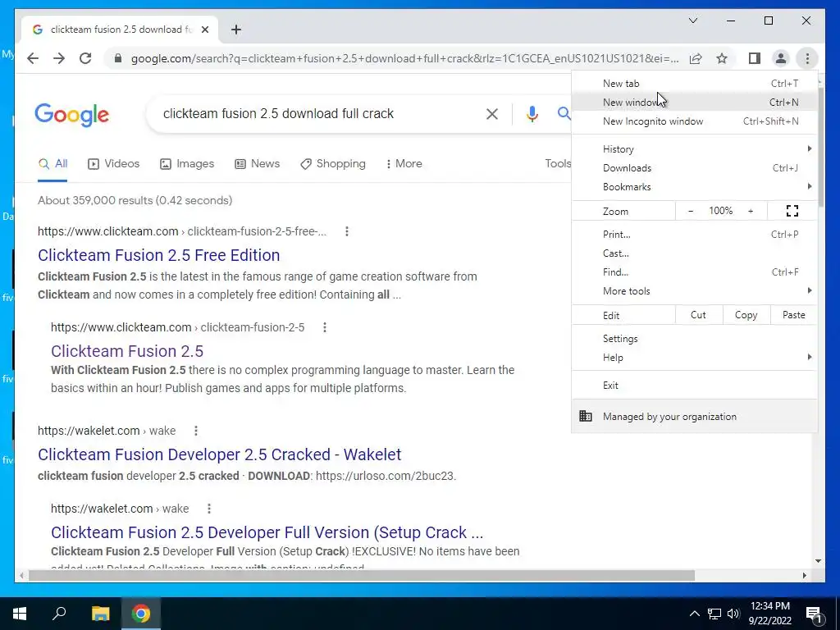Image resolution: width=840 pixels, height=630 pixels.
Task: Open options for second wakelet.com result
Action: tap(209, 509)
